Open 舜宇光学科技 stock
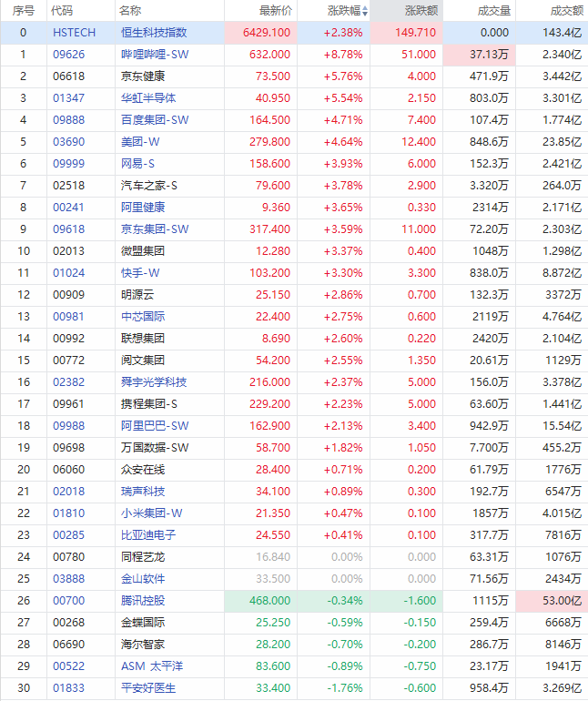 pos(154,382)
